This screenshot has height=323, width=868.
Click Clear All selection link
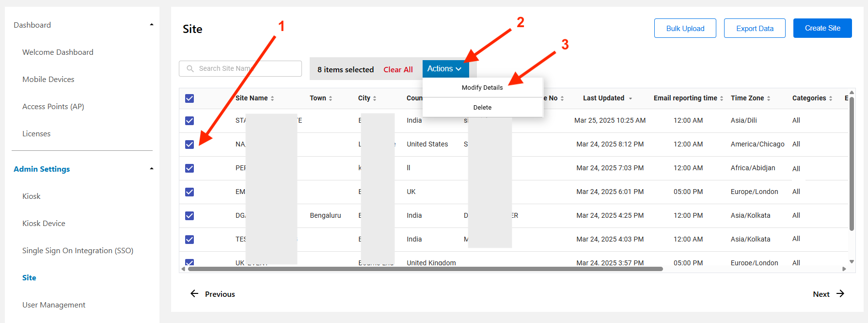click(398, 70)
